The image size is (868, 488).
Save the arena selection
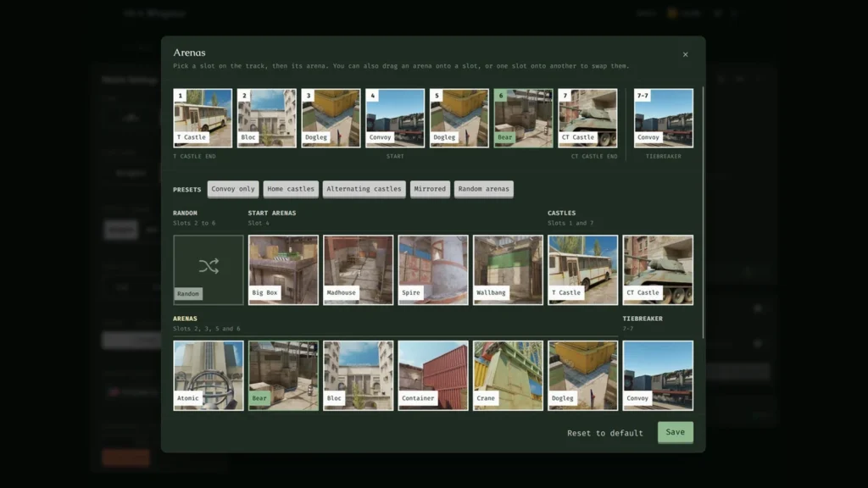(676, 432)
